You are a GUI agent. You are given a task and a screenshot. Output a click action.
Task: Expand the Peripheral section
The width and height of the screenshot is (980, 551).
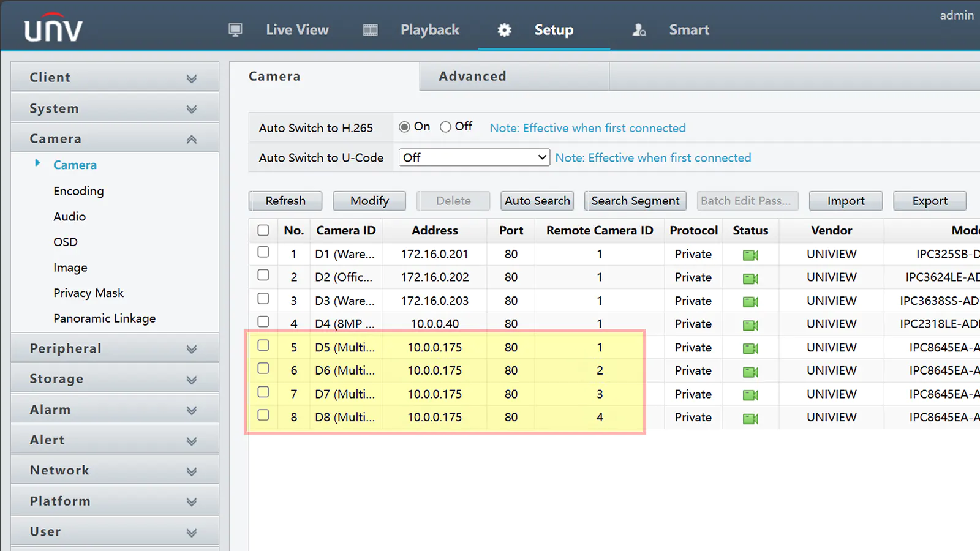[x=115, y=348]
